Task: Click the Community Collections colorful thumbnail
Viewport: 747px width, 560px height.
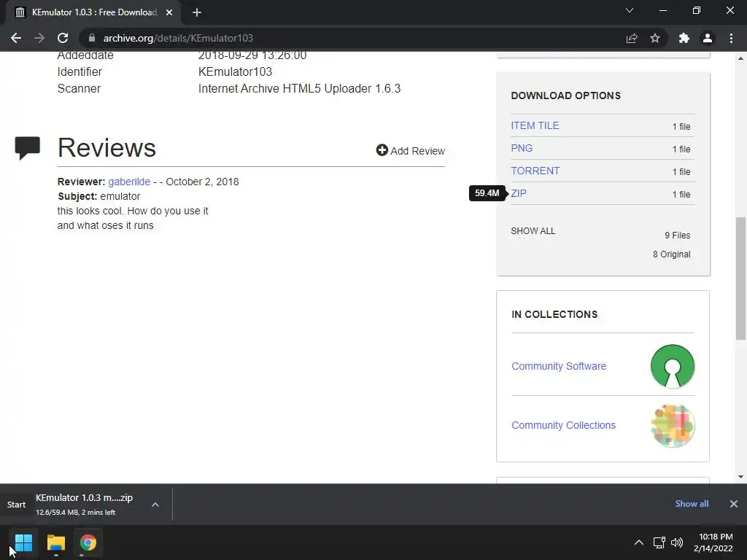Action: tap(672, 425)
